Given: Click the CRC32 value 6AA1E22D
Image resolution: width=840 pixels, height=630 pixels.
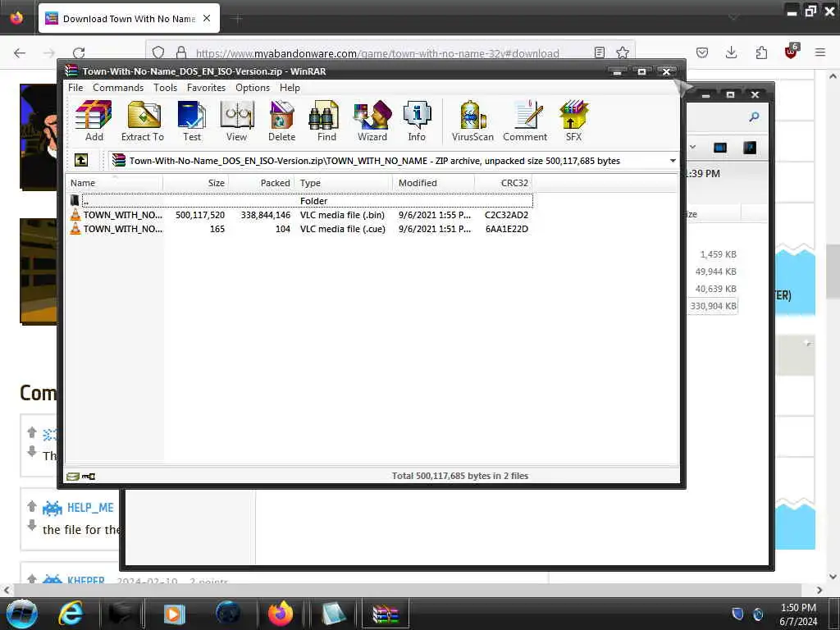Looking at the screenshot, I should [506, 229].
